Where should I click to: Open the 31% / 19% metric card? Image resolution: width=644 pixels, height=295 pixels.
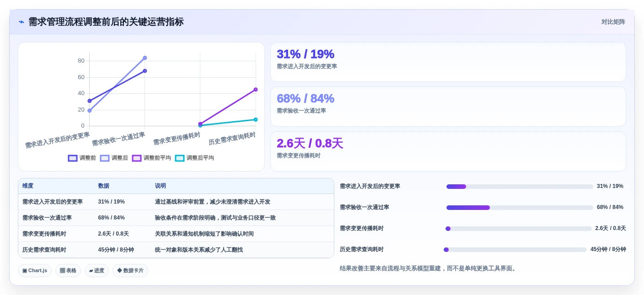click(x=448, y=62)
